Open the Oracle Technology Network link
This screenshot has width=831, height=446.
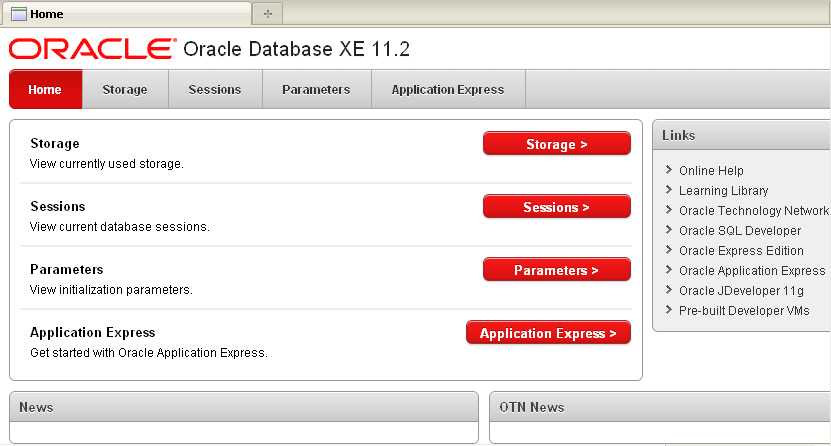pyautogui.click(x=754, y=210)
